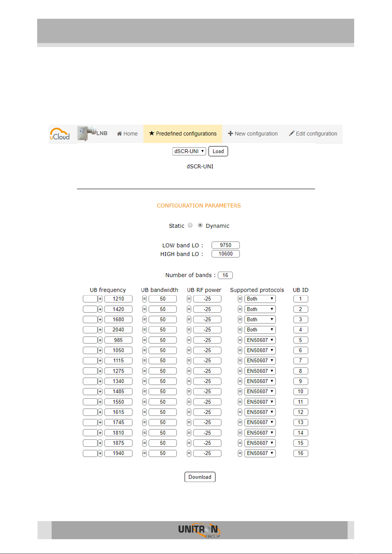Click the equals button for UB bandwidth, UB ID 1

point(144,299)
